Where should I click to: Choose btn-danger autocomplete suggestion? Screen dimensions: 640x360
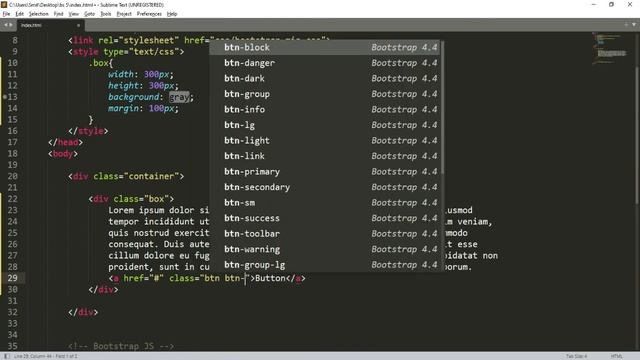325,63
